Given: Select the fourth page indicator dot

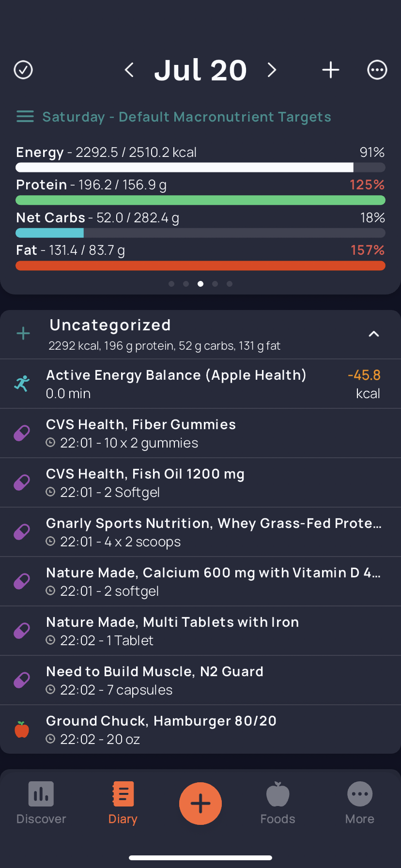Looking at the screenshot, I should coord(215,284).
